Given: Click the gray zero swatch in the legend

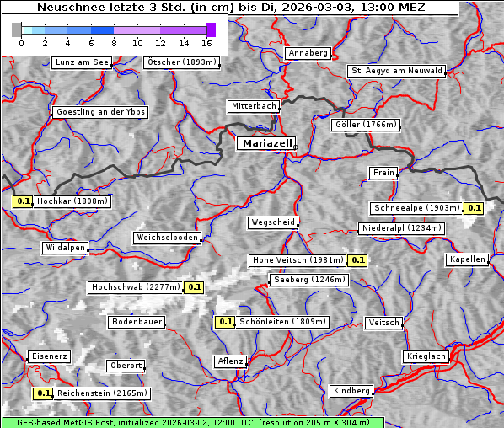Looking at the screenshot, I should tap(16, 30).
